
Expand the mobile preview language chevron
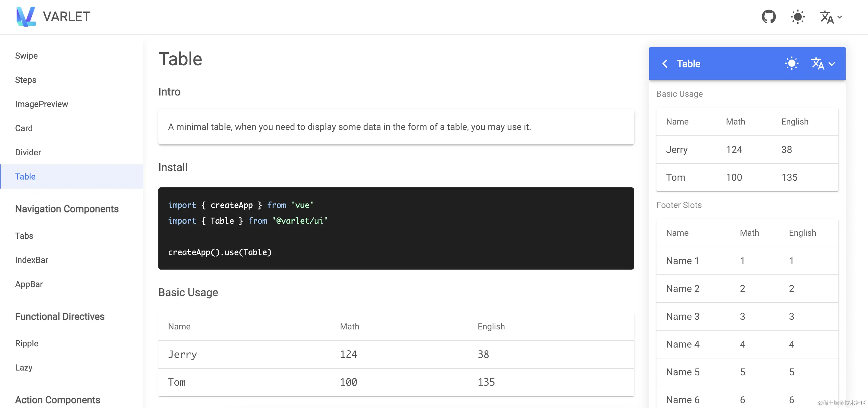[832, 64]
